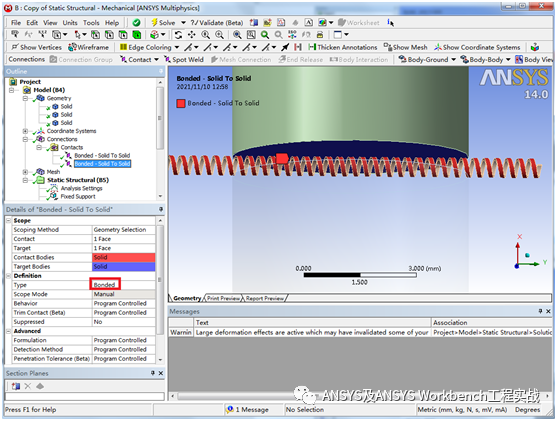Switch to Print Preview tab
This screenshot has height=421, width=557.
(x=223, y=298)
